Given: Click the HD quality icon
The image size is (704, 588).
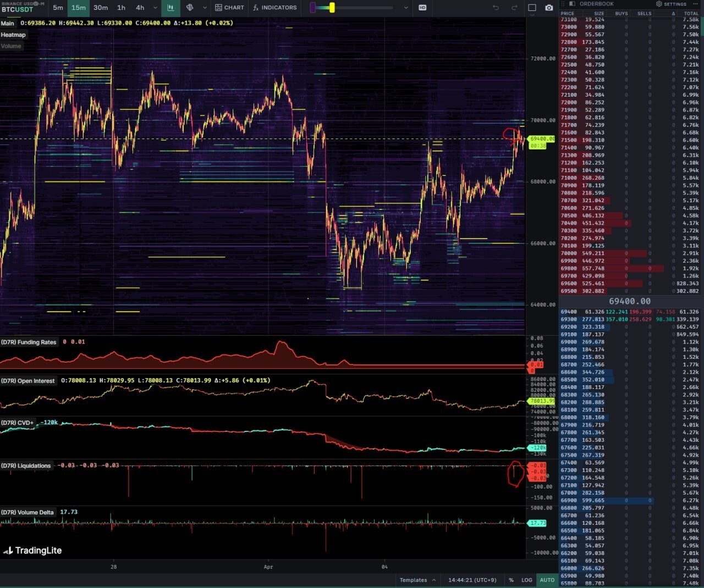Looking at the screenshot, I should tap(422, 8).
